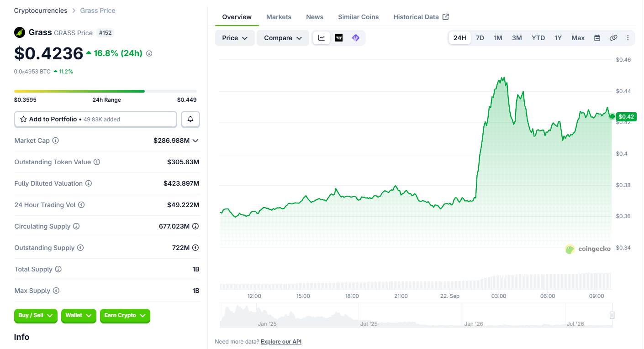Viewport: 644px width, 349px height.
Task: Open the Price dropdown
Action: pos(235,38)
